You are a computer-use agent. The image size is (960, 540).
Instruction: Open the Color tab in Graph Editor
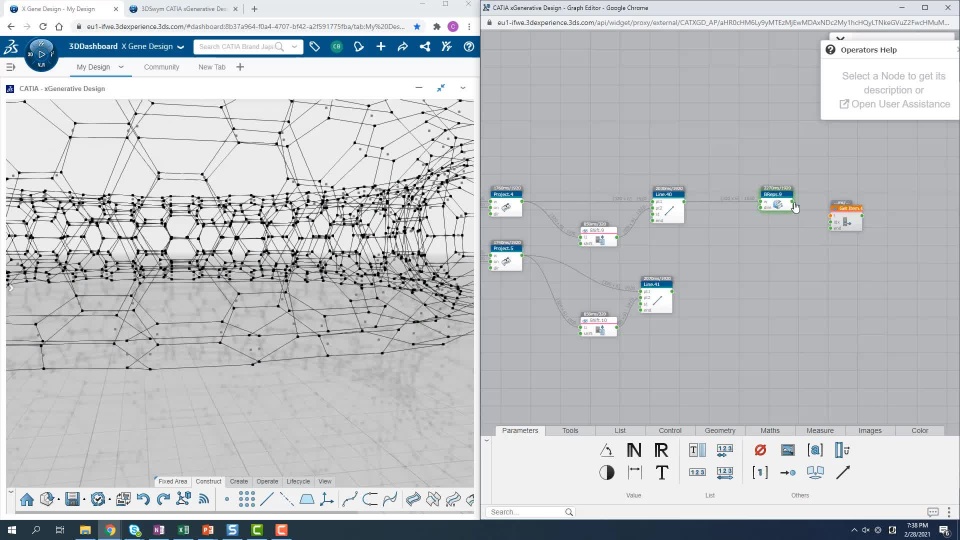click(920, 430)
